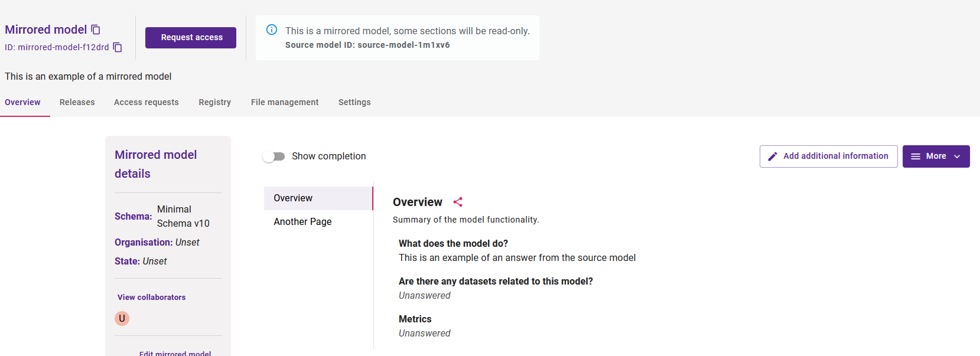Expand the More dropdown chevron
This screenshot has width=980, height=356.
coord(957,156)
